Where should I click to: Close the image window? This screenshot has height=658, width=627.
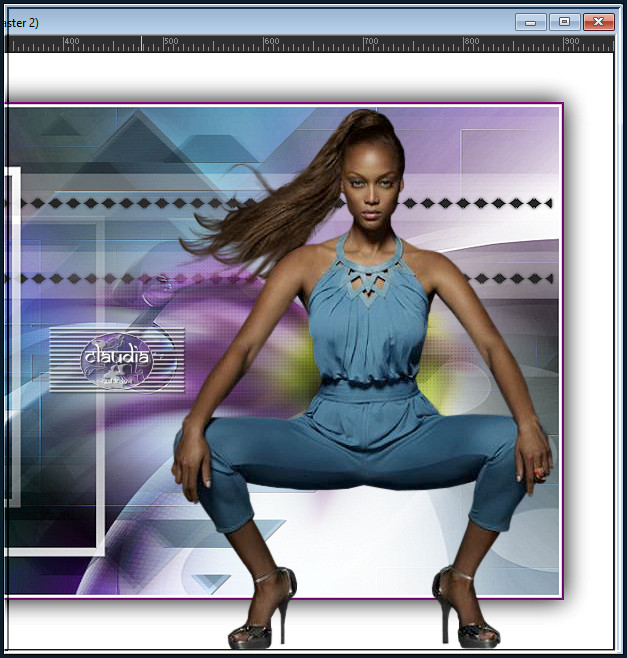pyautogui.click(x=599, y=22)
